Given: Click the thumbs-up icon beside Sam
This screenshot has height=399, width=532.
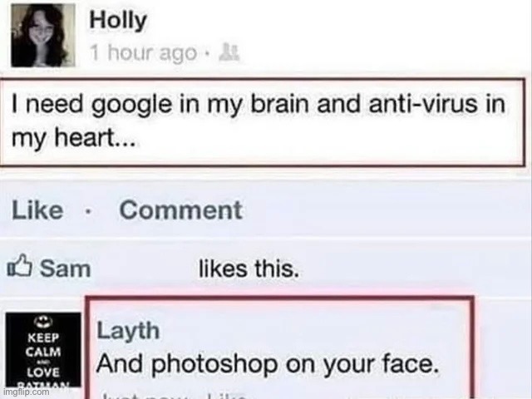Looking at the screenshot, I should pos(20,266).
